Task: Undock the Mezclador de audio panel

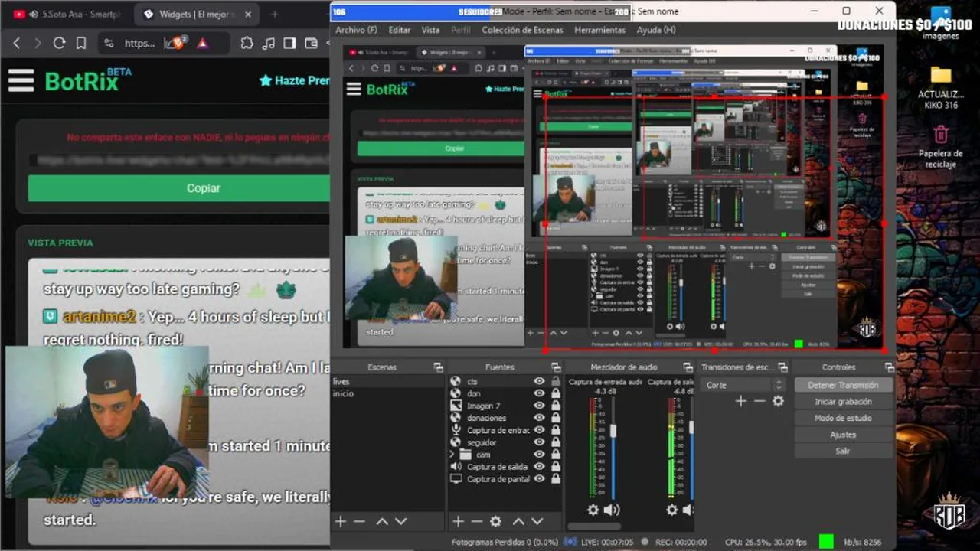Action: 688,367
